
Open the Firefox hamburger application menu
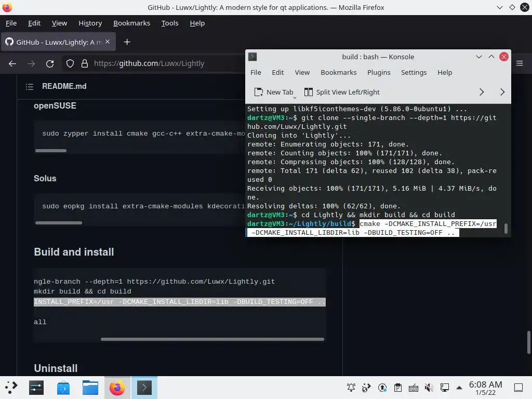pyautogui.click(x=520, y=63)
